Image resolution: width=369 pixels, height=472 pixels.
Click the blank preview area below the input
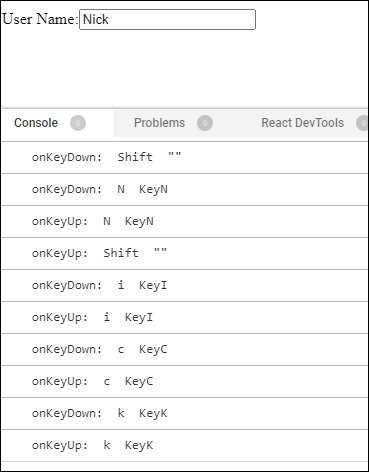click(x=184, y=68)
